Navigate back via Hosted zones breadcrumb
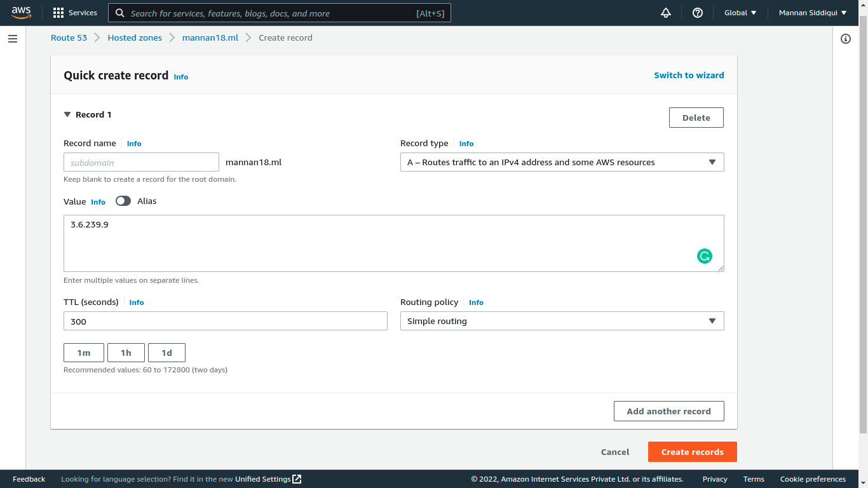Image resolution: width=868 pixels, height=488 pixels. click(134, 37)
